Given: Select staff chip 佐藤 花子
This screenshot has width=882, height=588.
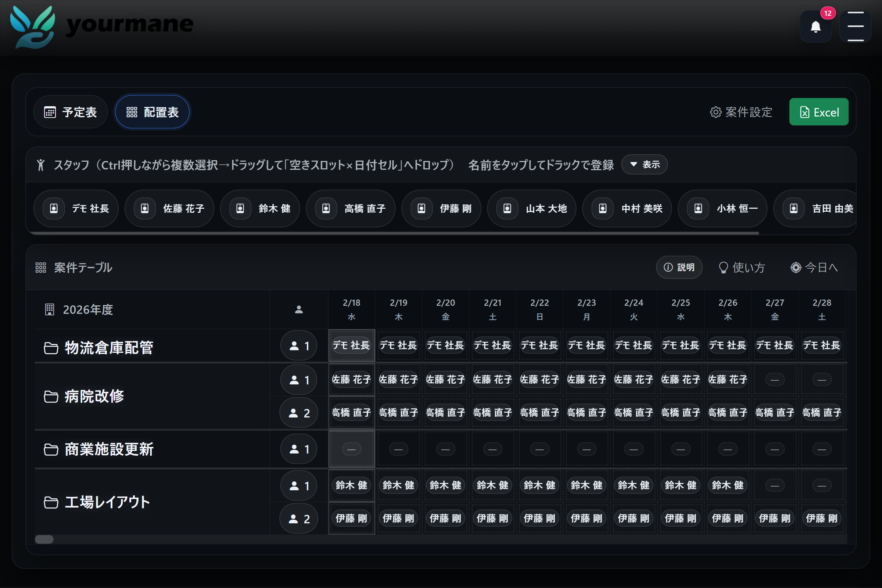Looking at the screenshot, I should pyautogui.click(x=169, y=208).
